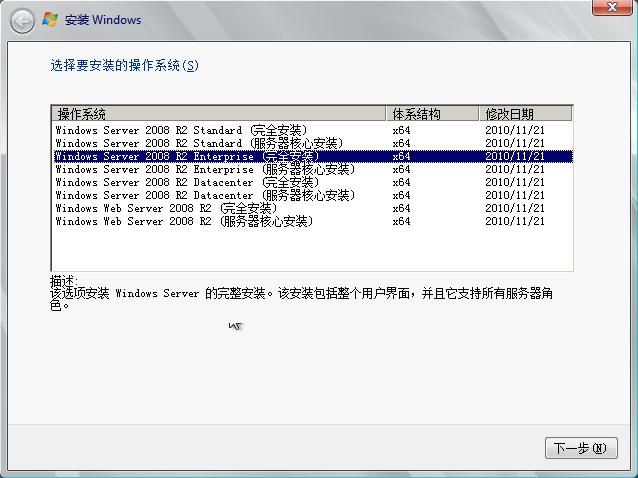
Task: Select Windows Web Server 2008 R2 full installation
Action: (x=312, y=208)
